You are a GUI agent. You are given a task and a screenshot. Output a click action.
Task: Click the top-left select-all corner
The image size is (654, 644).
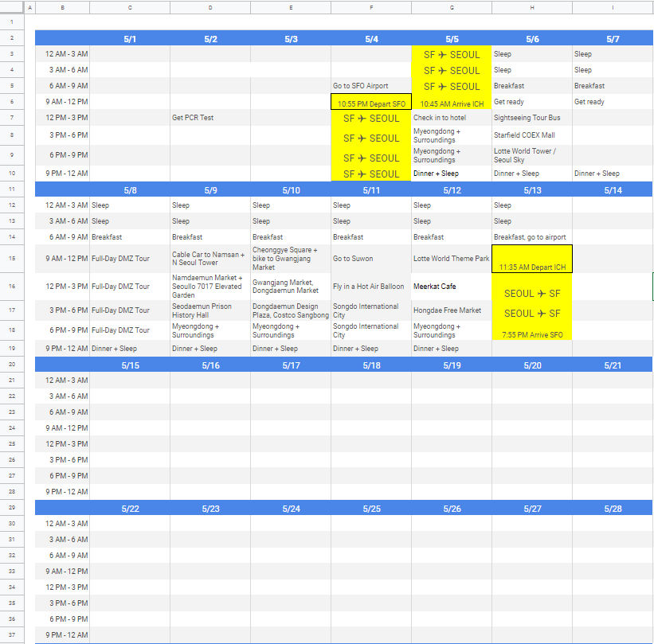pyautogui.click(x=12, y=7)
